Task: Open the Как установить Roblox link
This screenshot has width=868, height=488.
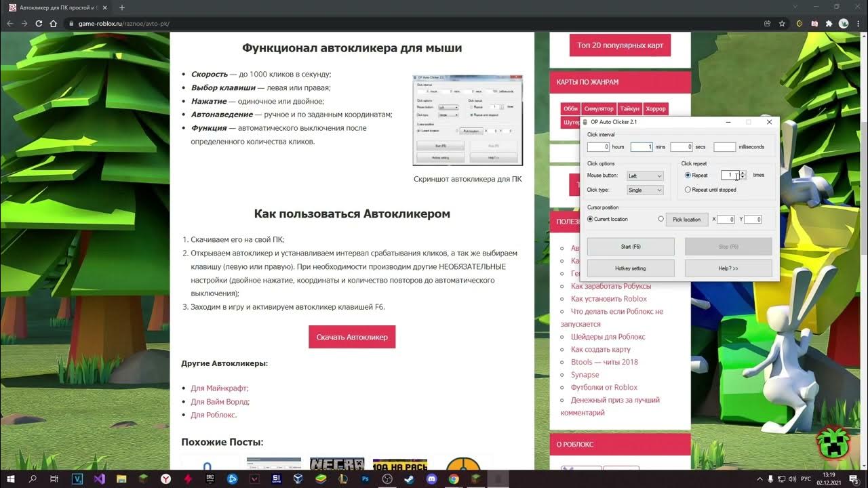Action: [609, 299]
